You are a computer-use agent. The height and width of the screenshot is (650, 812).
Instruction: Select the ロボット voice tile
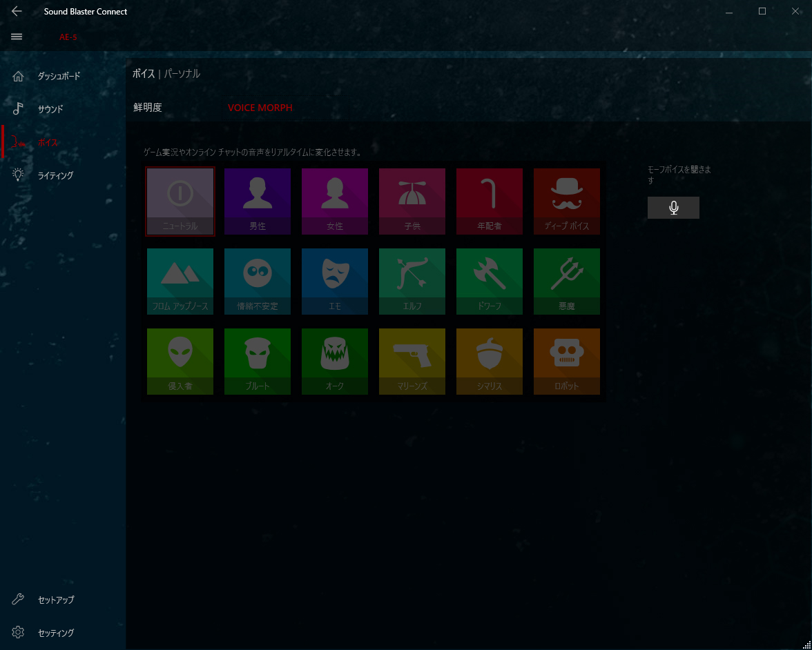[x=566, y=362]
